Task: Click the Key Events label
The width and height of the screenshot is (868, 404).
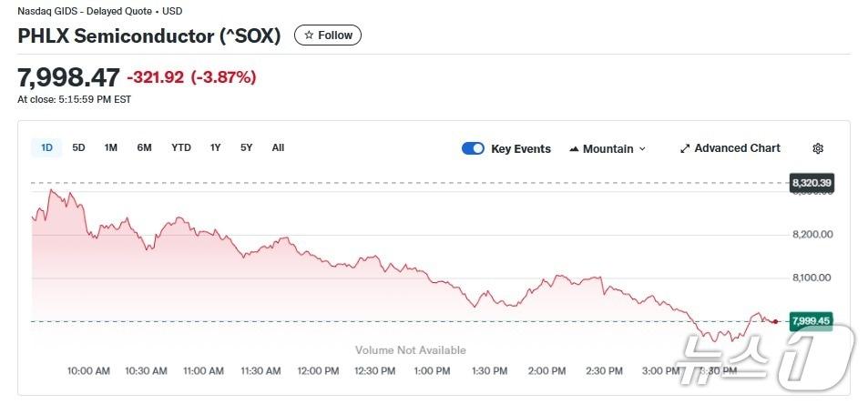Action: (x=521, y=149)
